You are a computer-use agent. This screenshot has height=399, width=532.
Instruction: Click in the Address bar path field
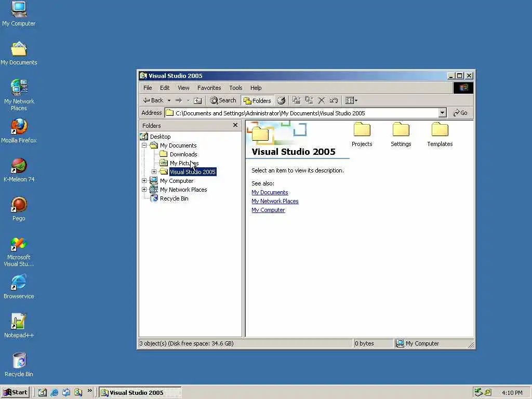pyautogui.click(x=302, y=113)
